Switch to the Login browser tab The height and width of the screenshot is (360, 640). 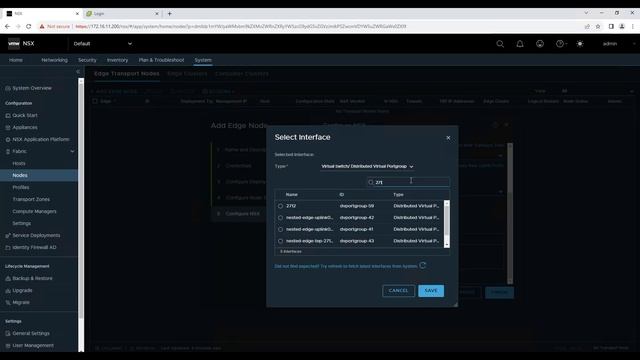[x=122, y=13]
